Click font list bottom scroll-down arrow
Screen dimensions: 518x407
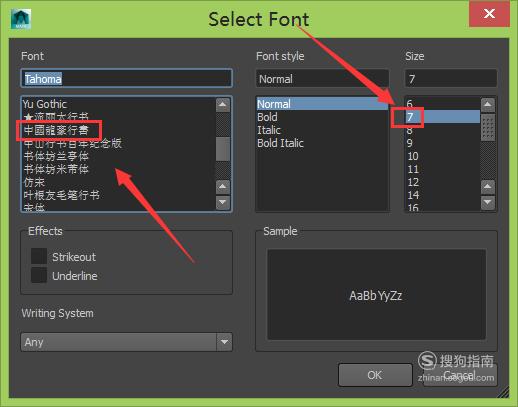pos(223,202)
